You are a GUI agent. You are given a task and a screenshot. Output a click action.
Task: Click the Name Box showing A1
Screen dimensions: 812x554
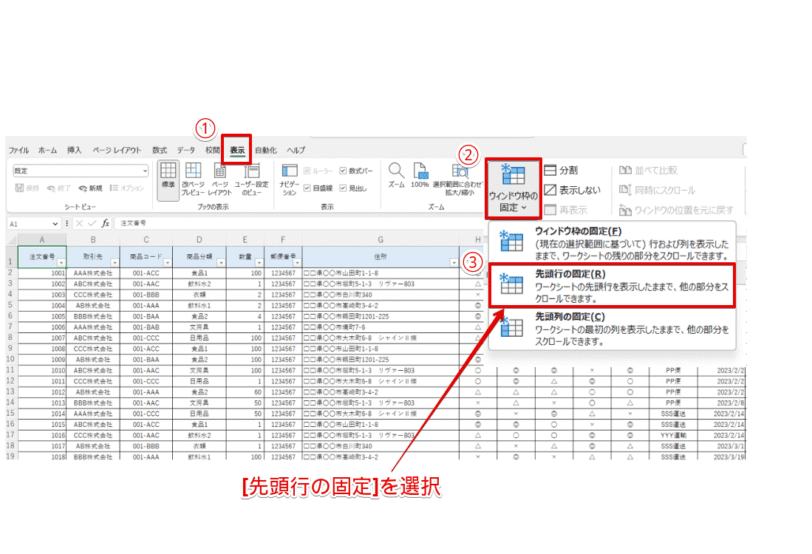29,224
